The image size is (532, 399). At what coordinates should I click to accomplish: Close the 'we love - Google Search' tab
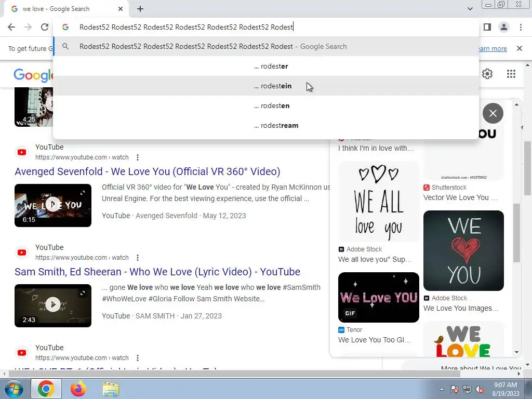coord(121,9)
